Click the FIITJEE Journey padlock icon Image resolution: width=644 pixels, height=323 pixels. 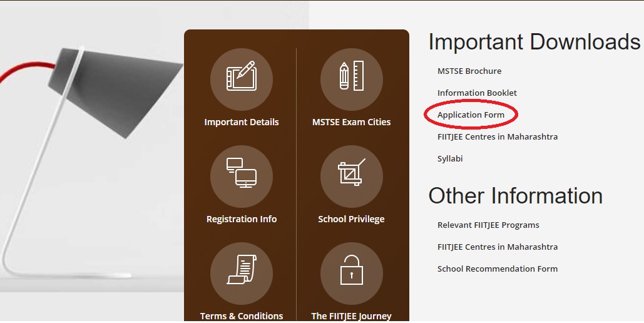pos(351,274)
